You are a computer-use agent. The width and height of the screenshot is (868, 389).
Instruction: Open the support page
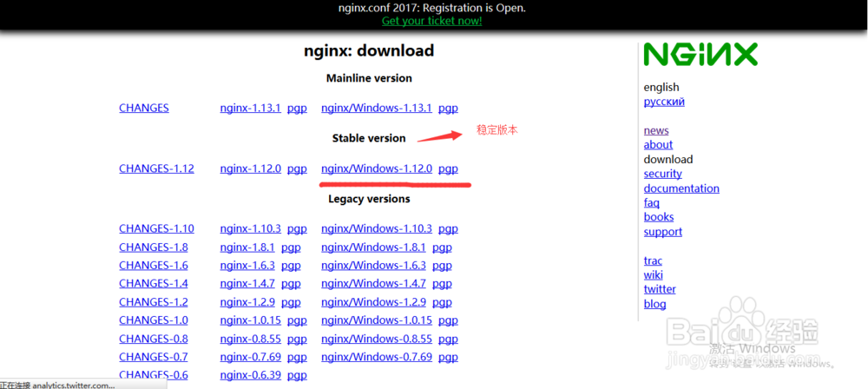point(662,232)
